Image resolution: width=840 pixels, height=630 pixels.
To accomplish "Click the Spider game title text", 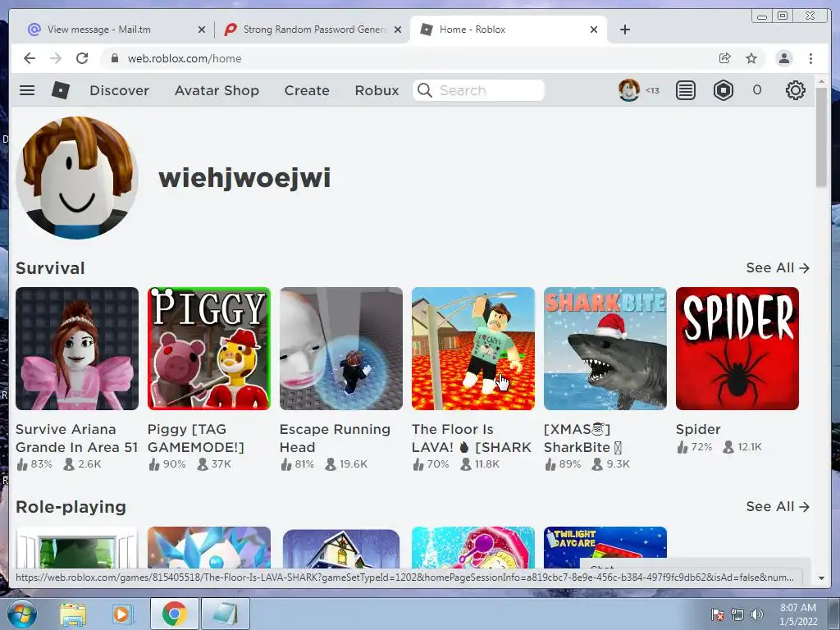I will pos(698,429).
